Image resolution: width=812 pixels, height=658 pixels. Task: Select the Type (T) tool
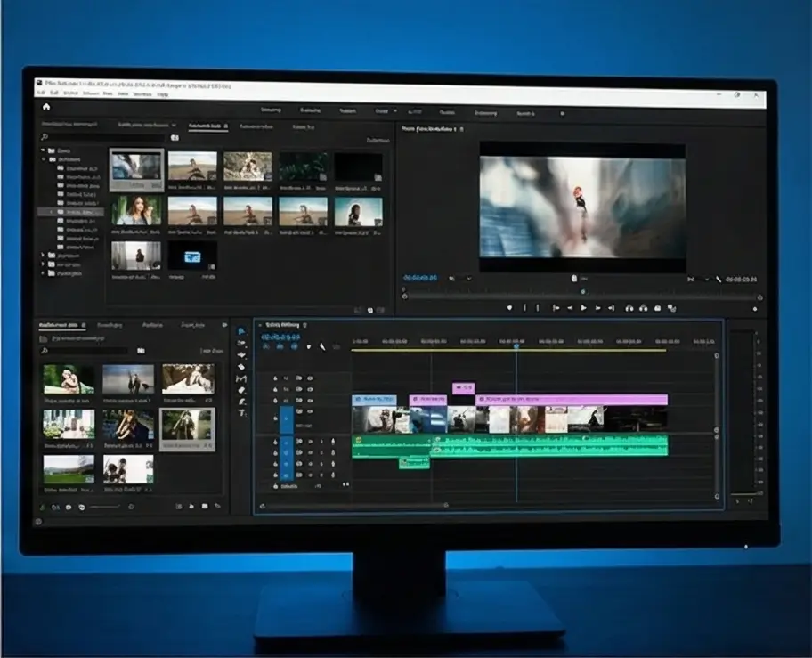click(241, 413)
